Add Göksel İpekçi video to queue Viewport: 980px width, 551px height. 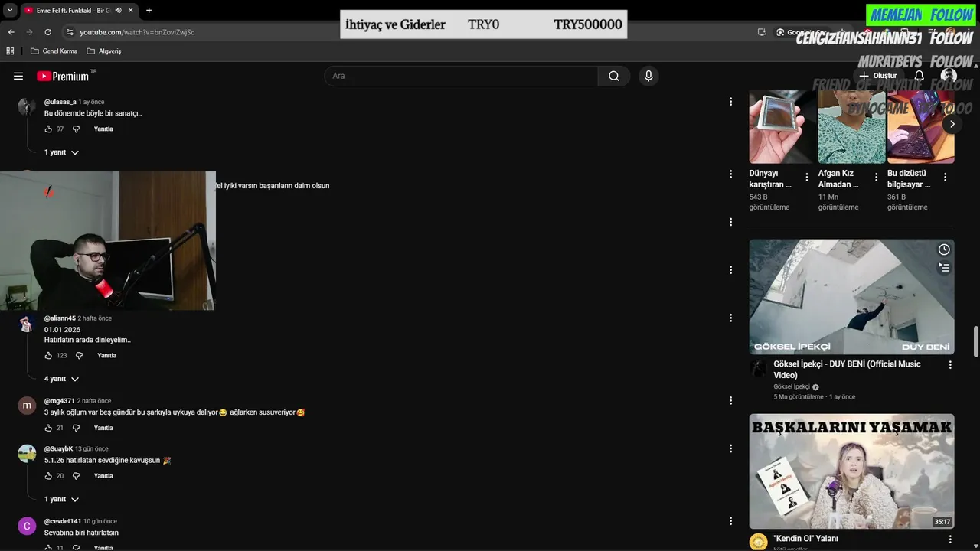(944, 268)
